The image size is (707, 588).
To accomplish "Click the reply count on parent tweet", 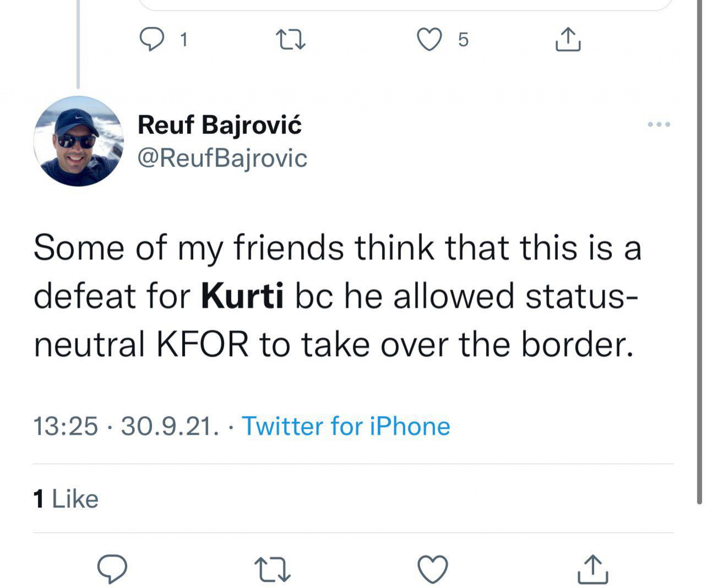I will point(184,40).
